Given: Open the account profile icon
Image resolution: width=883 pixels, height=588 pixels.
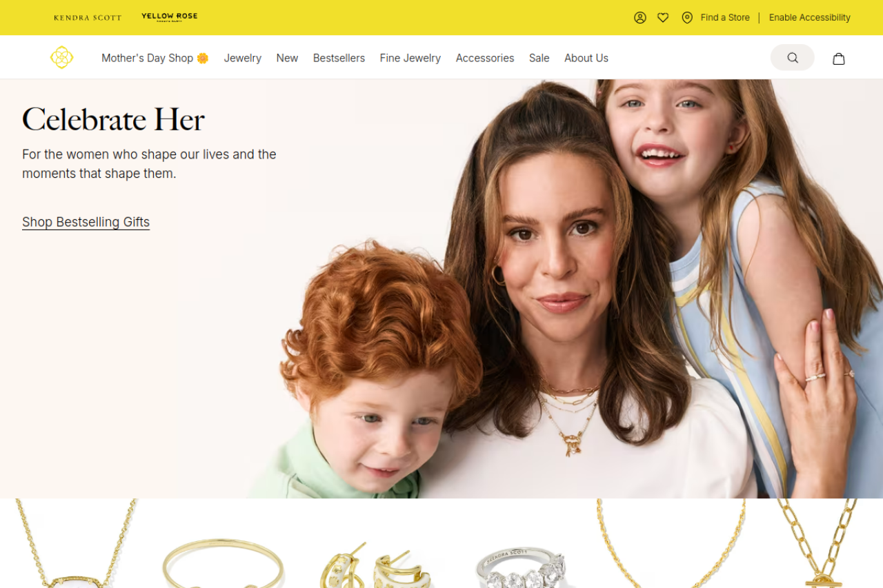Looking at the screenshot, I should (640, 18).
